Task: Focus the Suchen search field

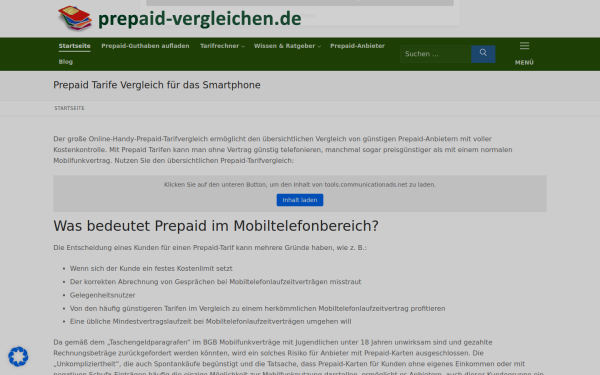Action: [435, 54]
